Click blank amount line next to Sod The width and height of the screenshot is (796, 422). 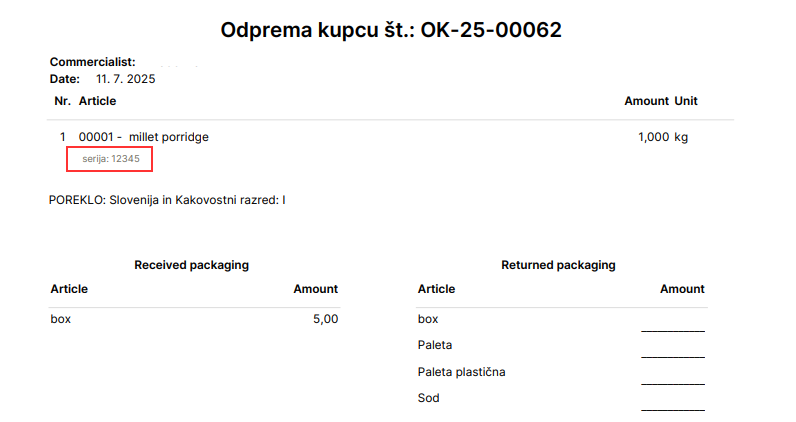672,406
